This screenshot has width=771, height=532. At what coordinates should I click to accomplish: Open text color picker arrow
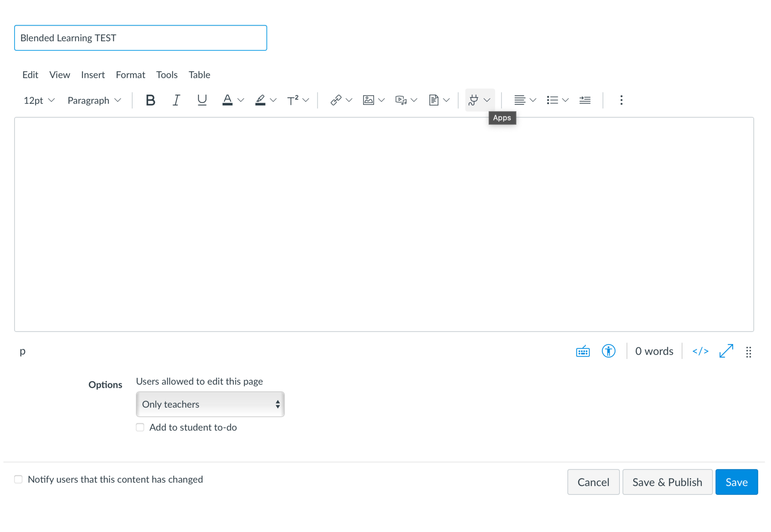click(x=241, y=100)
